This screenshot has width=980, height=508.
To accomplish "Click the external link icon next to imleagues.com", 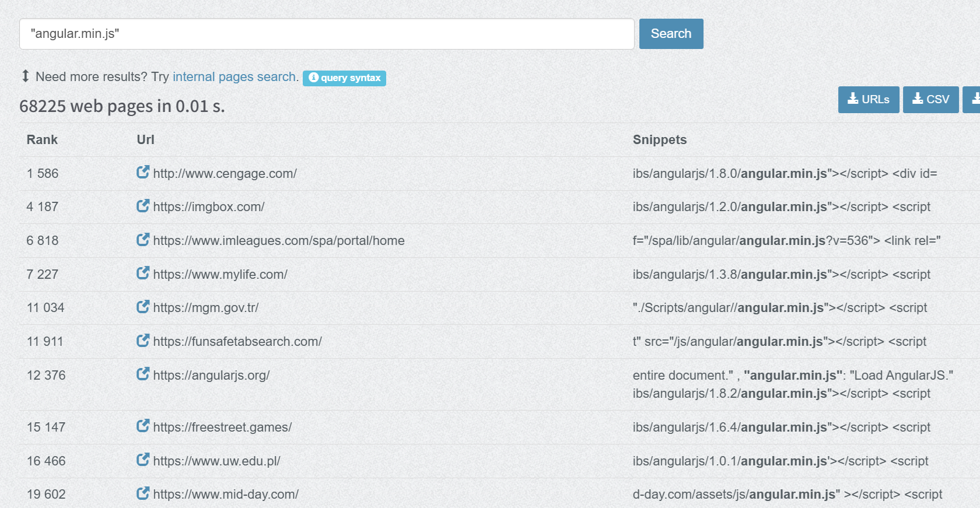I will click(x=143, y=240).
